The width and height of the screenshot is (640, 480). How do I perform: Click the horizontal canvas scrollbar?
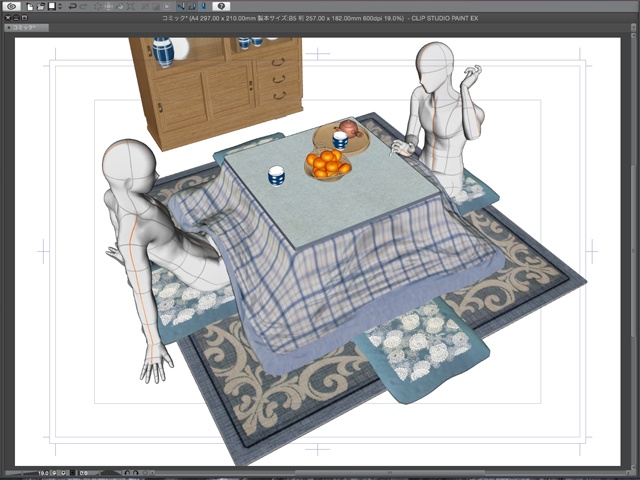point(388,473)
